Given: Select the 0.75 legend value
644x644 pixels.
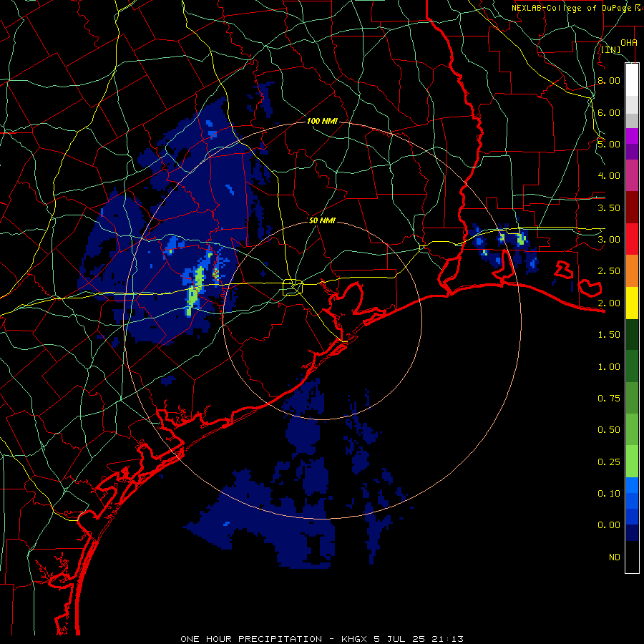Looking at the screenshot, I should click(x=609, y=399).
